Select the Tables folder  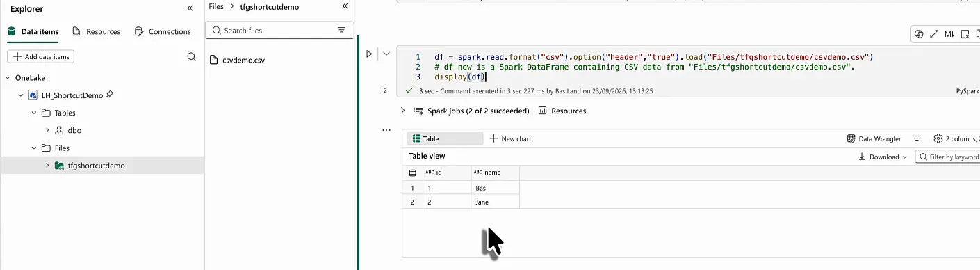point(59,113)
